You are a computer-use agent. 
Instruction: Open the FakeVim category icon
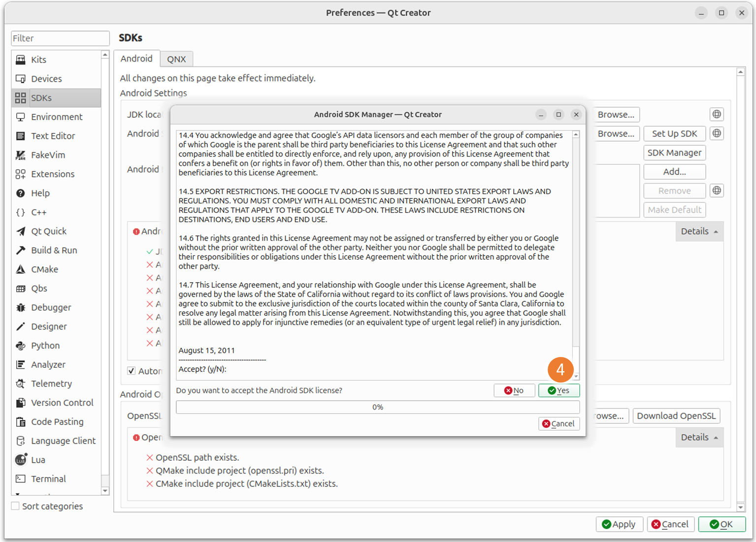[21, 155]
